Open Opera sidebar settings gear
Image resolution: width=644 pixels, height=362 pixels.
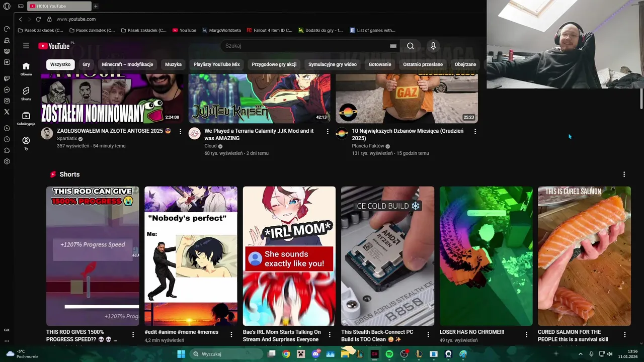pyautogui.click(x=7, y=161)
